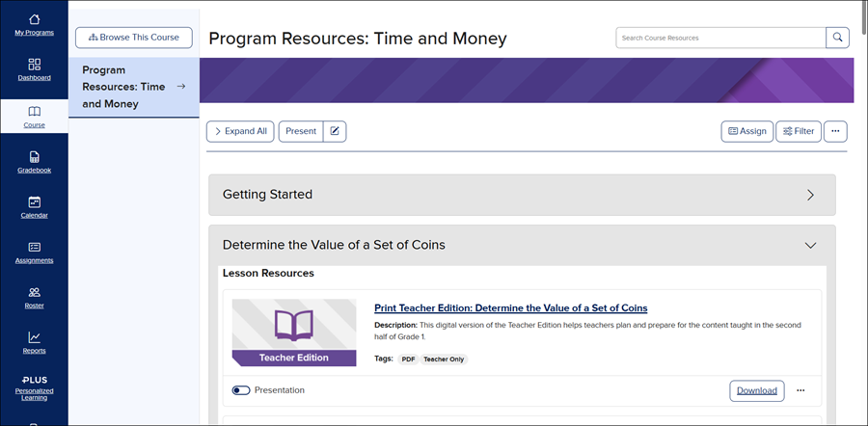The image size is (868, 426).
Task: Open the toolbar more options menu
Action: (835, 131)
